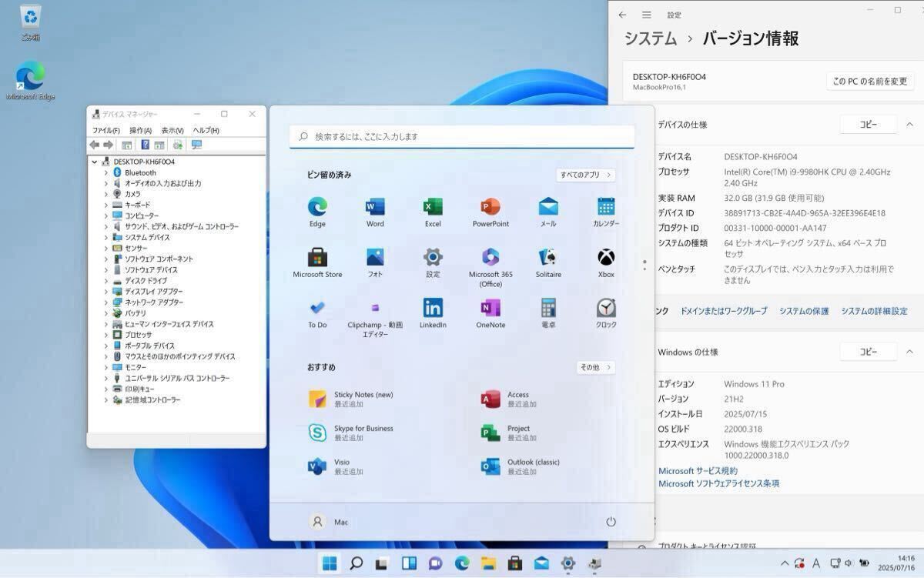Open File Explorer from taskbar
This screenshot has height=578, width=924.
click(488, 563)
